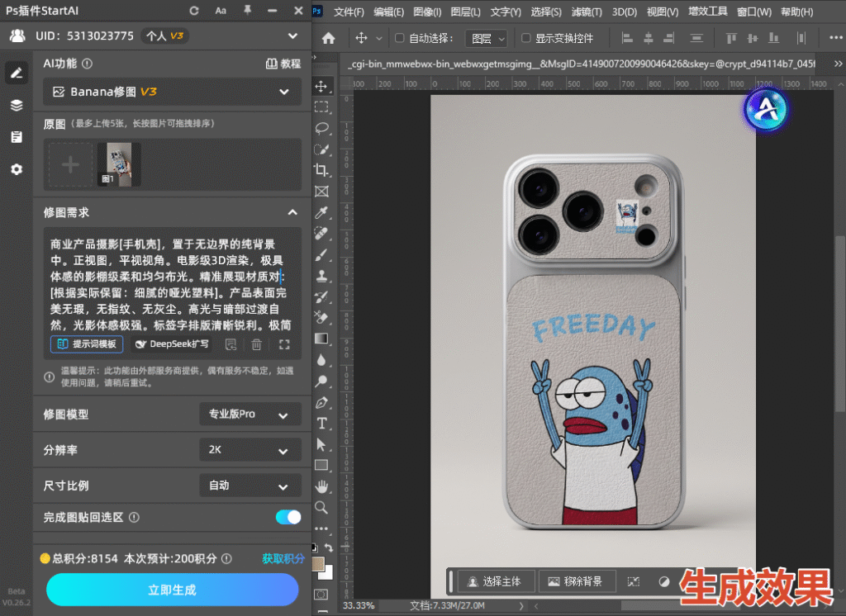Select the Path Selection tool

click(x=321, y=444)
